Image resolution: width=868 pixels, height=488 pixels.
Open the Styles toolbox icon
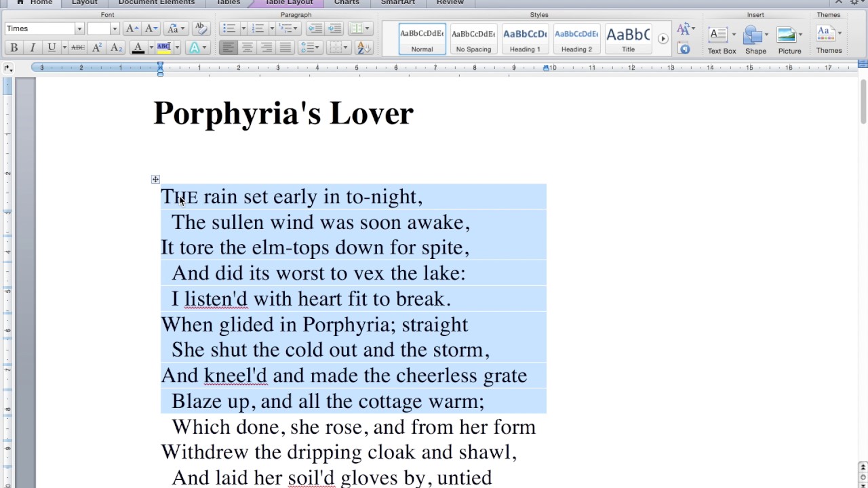coord(684,49)
